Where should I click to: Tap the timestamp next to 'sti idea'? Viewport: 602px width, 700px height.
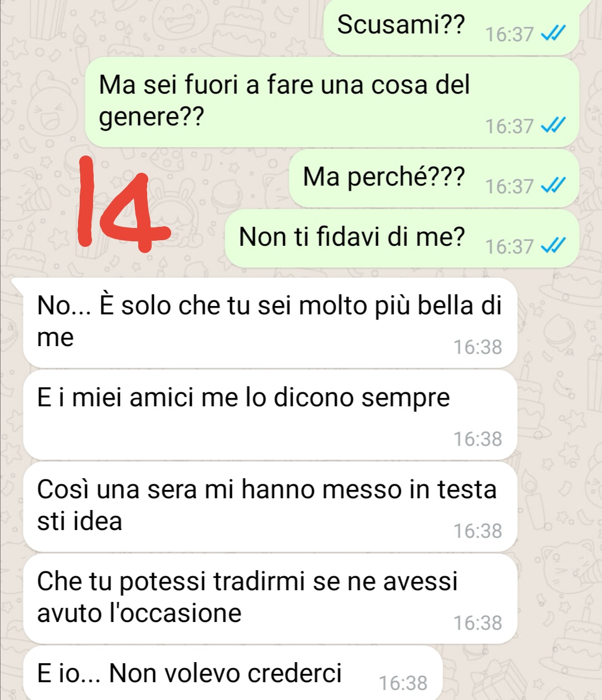(478, 531)
